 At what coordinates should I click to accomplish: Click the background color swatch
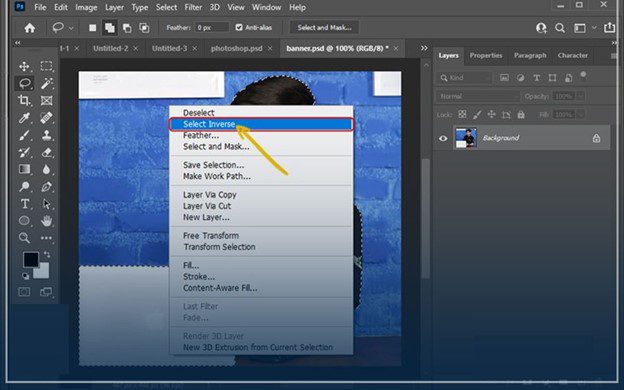click(43, 272)
